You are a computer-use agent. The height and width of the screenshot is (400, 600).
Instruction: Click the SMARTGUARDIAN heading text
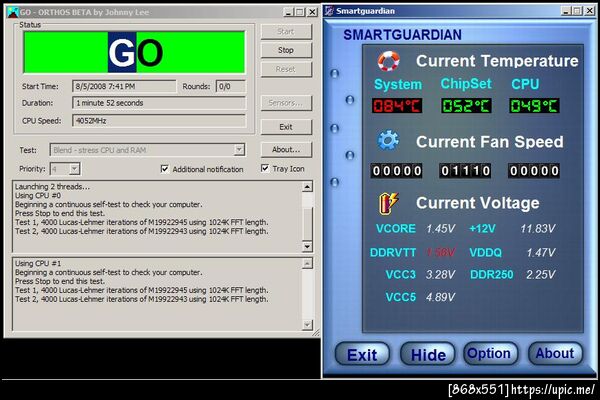click(402, 35)
